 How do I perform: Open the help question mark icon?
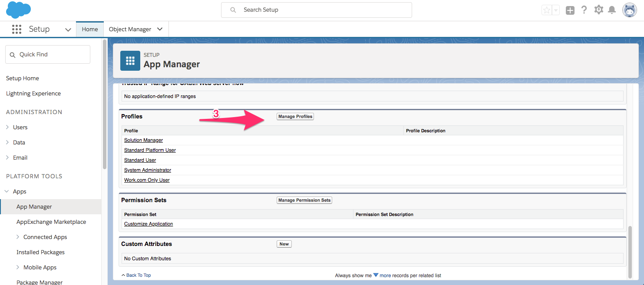pos(584,10)
